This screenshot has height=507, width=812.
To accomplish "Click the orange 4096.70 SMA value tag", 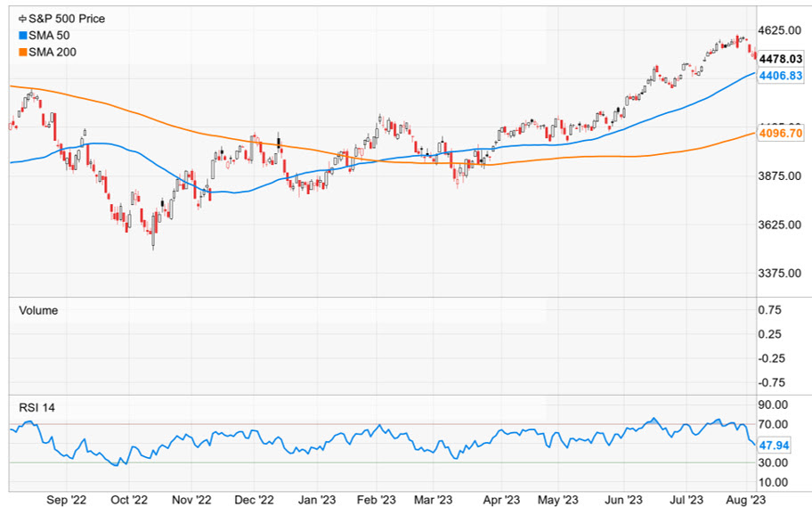I will 781,133.
